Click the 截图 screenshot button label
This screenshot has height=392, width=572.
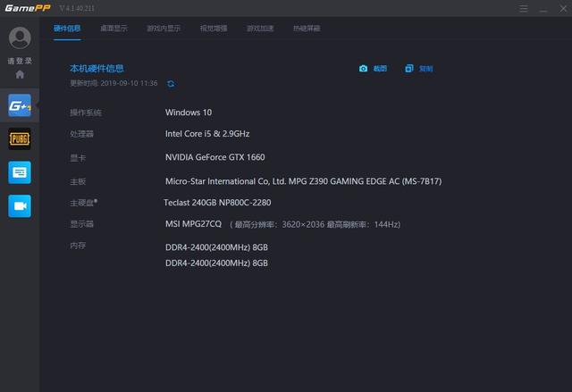click(380, 69)
